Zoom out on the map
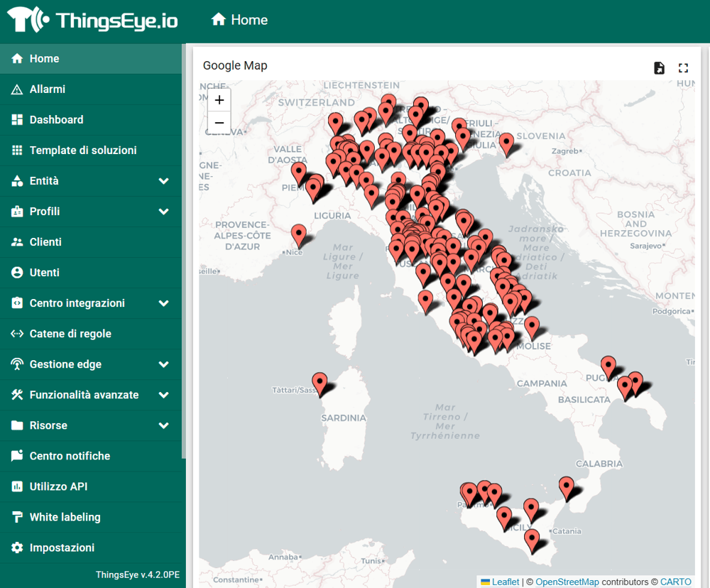The width and height of the screenshot is (710, 588). pyautogui.click(x=219, y=123)
